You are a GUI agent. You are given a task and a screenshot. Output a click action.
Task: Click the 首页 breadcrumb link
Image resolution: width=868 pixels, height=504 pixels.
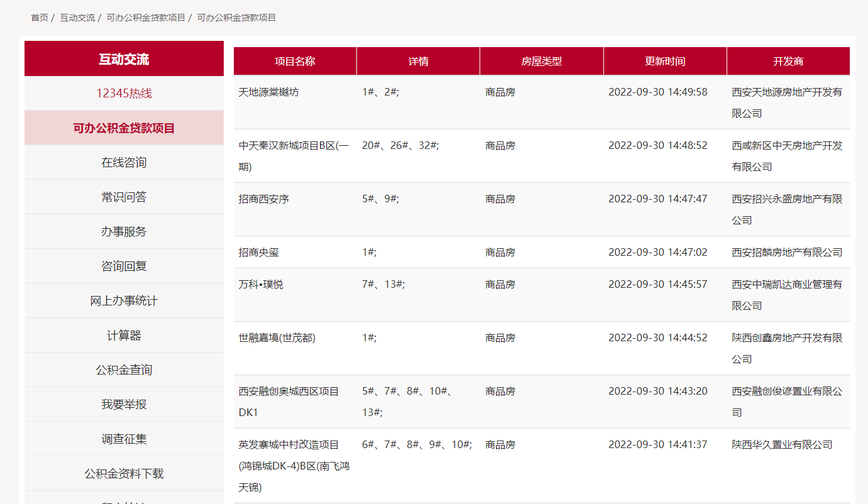[40, 18]
